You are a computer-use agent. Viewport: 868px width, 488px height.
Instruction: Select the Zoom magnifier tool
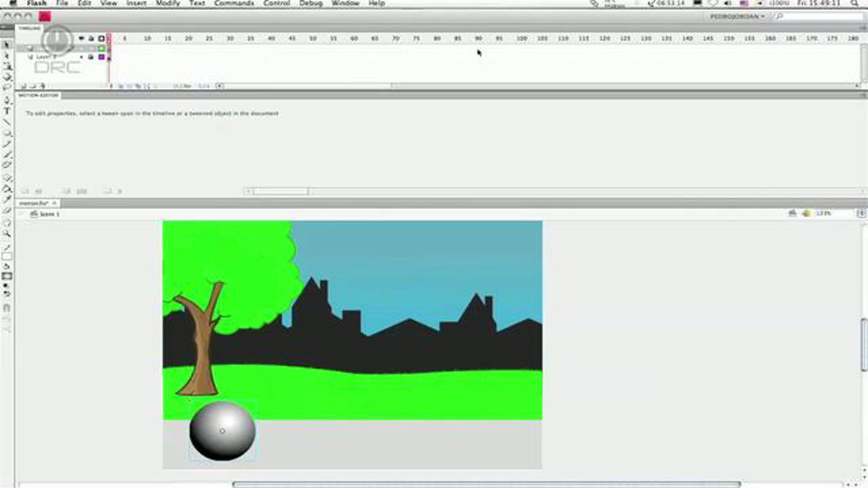click(7, 234)
